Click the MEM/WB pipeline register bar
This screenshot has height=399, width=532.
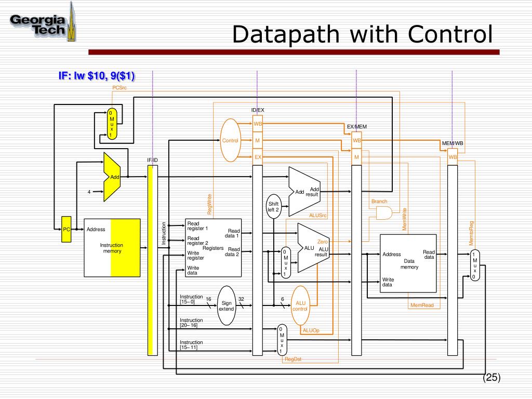453,260
